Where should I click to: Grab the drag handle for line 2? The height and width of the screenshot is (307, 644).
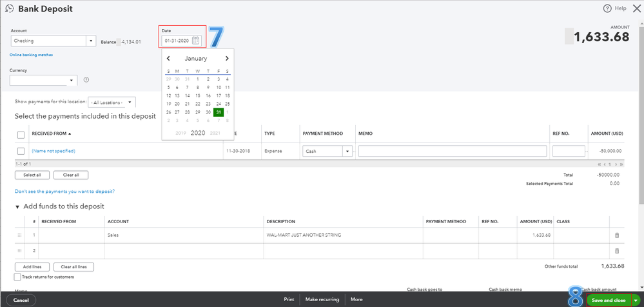[x=19, y=251]
